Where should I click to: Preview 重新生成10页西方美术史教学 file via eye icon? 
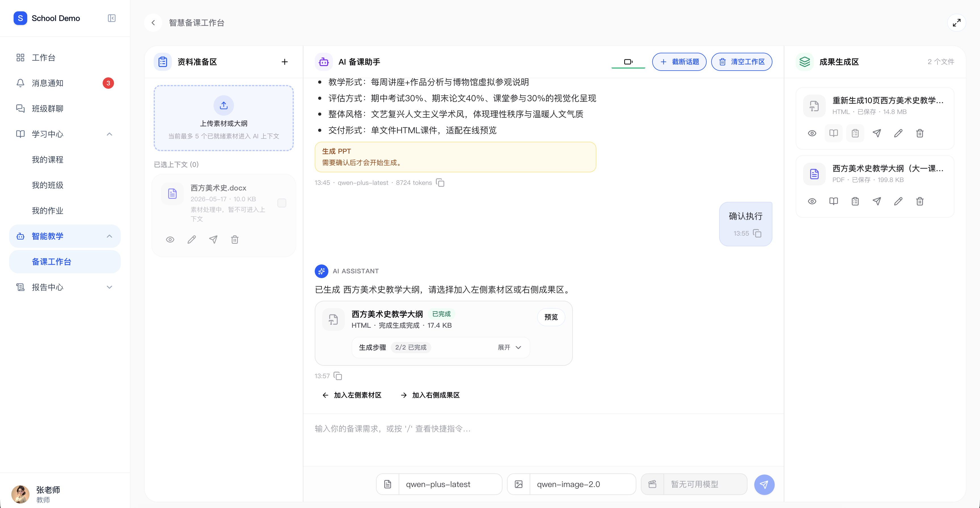click(812, 134)
